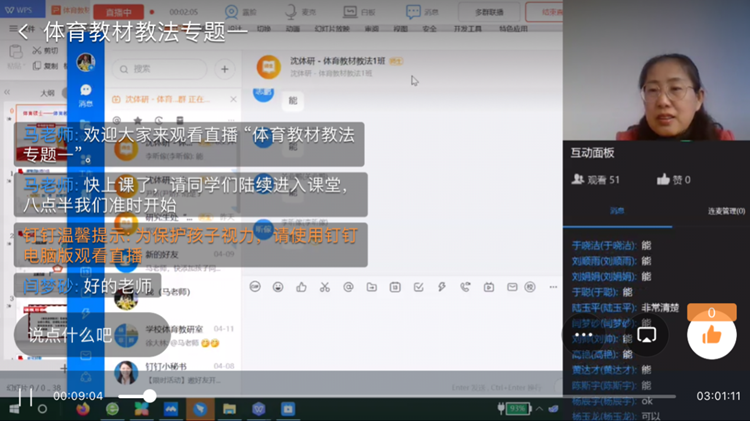Image resolution: width=750 pixels, height=421 pixels.
Task: Click the DingTalk search box
Action: (160, 69)
